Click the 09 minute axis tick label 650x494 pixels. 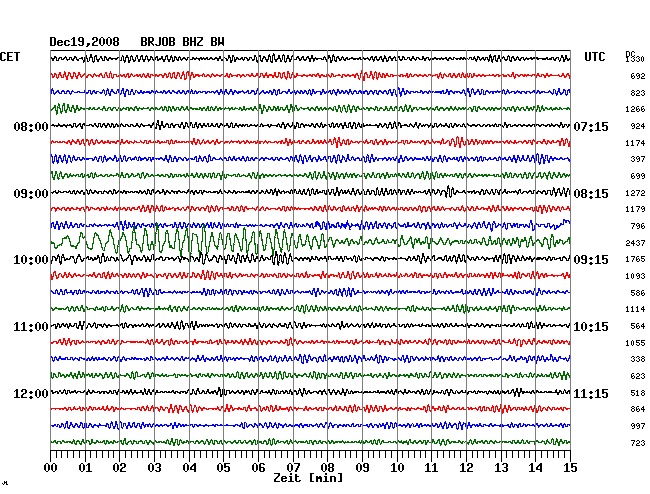(362, 468)
